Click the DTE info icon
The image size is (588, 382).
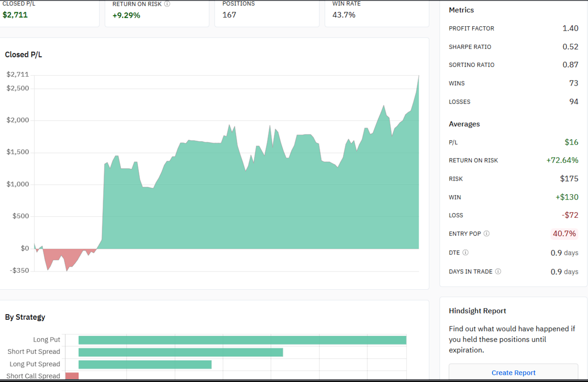[466, 252]
